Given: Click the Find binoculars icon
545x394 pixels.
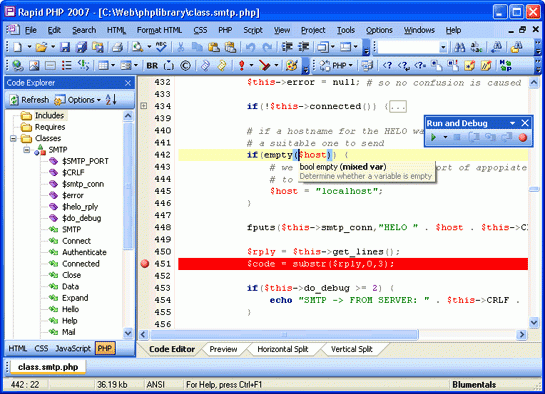Looking at the screenshot, I should tap(459, 47).
